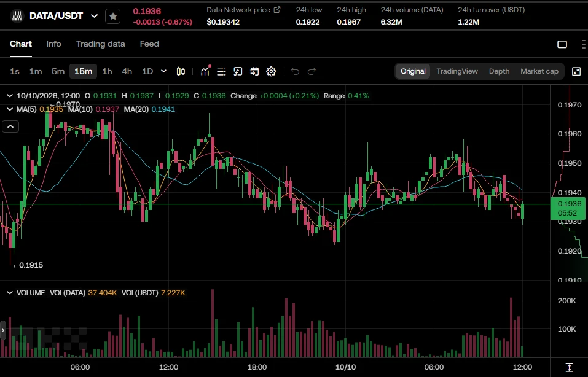
Task: Click the toolbar icon left of the gear
Action: tap(254, 71)
